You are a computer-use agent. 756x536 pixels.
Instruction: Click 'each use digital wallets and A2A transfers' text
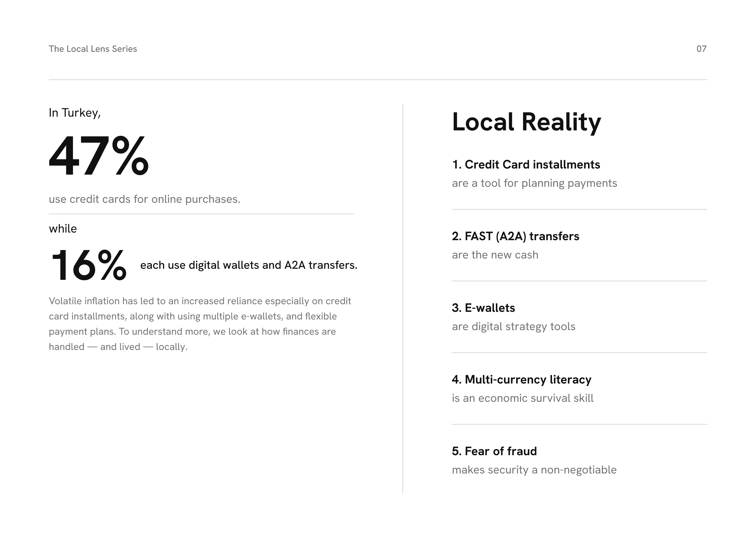249,265
